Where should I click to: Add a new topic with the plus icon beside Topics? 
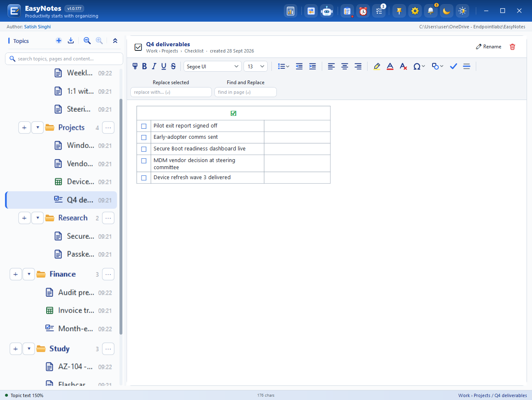[x=59, y=40]
